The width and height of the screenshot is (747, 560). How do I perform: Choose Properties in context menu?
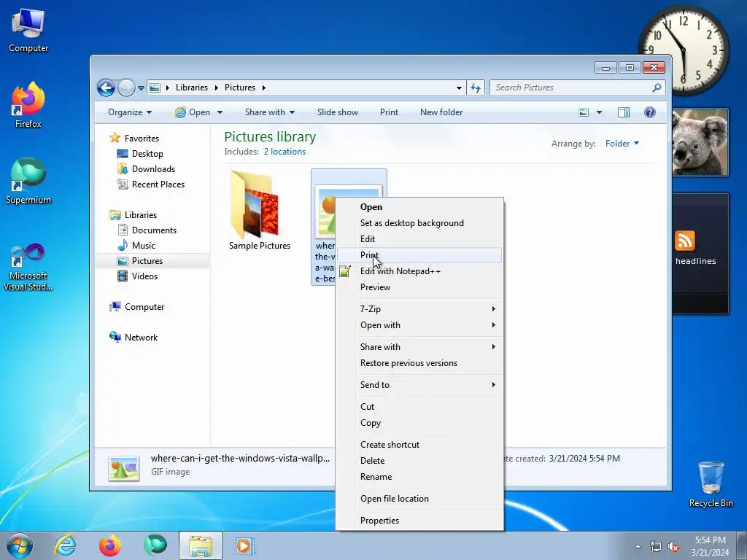pos(419,521)
